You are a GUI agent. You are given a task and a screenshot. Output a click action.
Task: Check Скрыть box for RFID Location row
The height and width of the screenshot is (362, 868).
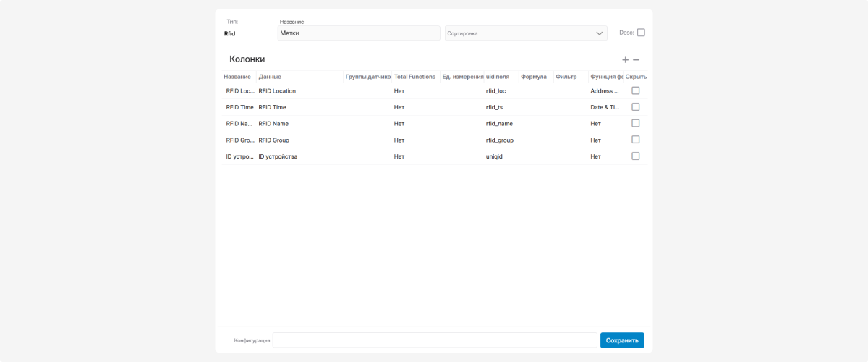coord(636,90)
